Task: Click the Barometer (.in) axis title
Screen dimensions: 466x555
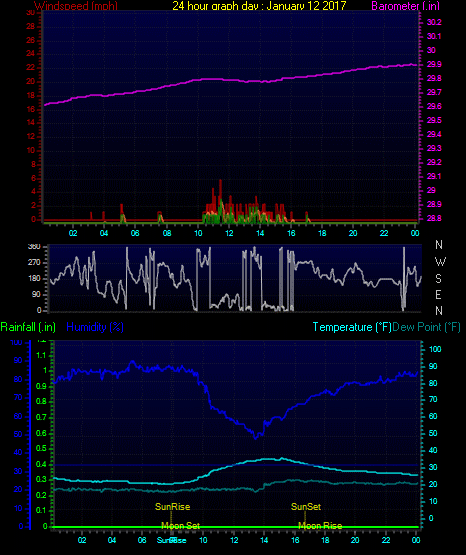Action: 405,6
